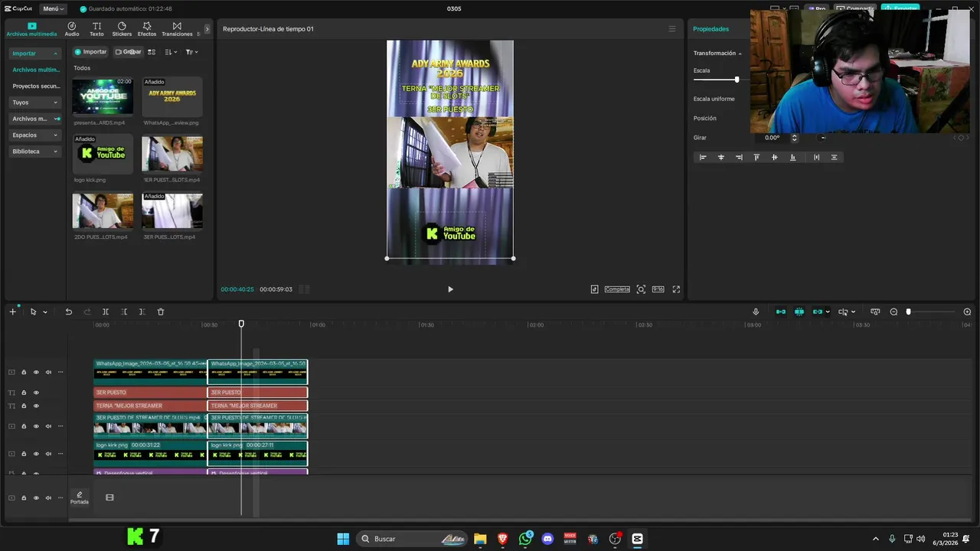Expand the Tuyos section

34,102
